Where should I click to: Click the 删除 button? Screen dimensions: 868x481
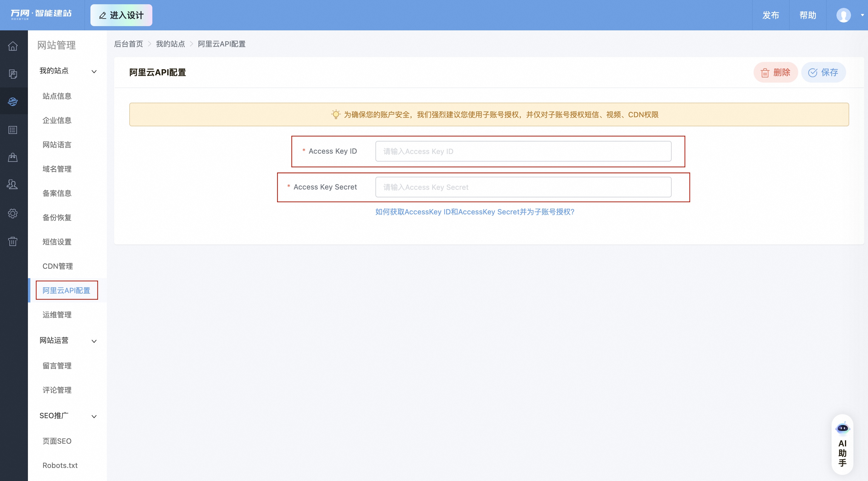775,72
